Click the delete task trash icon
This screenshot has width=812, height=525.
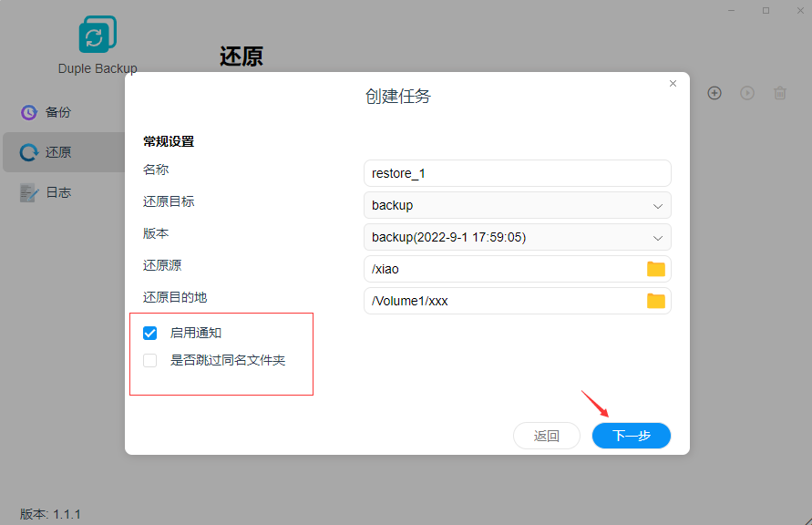(x=780, y=93)
